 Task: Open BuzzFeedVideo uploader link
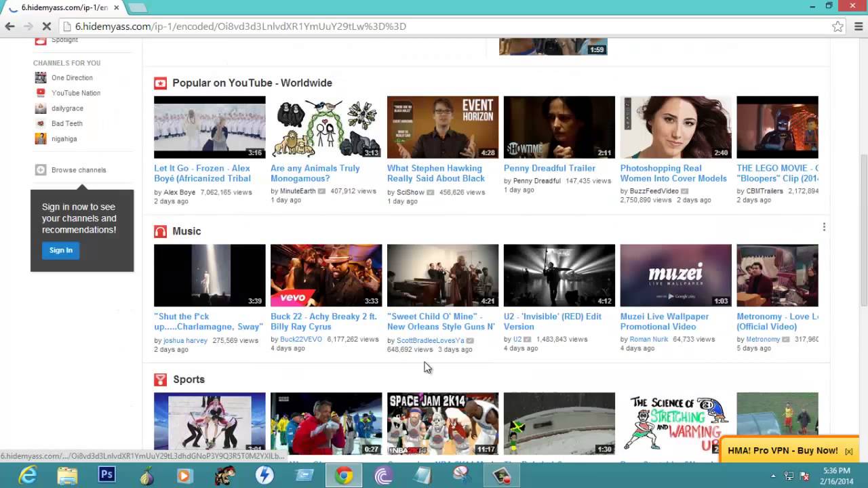tap(654, 192)
